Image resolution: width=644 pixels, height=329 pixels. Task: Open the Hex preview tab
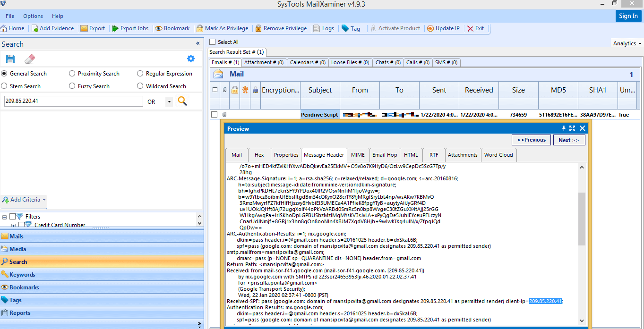tap(259, 155)
